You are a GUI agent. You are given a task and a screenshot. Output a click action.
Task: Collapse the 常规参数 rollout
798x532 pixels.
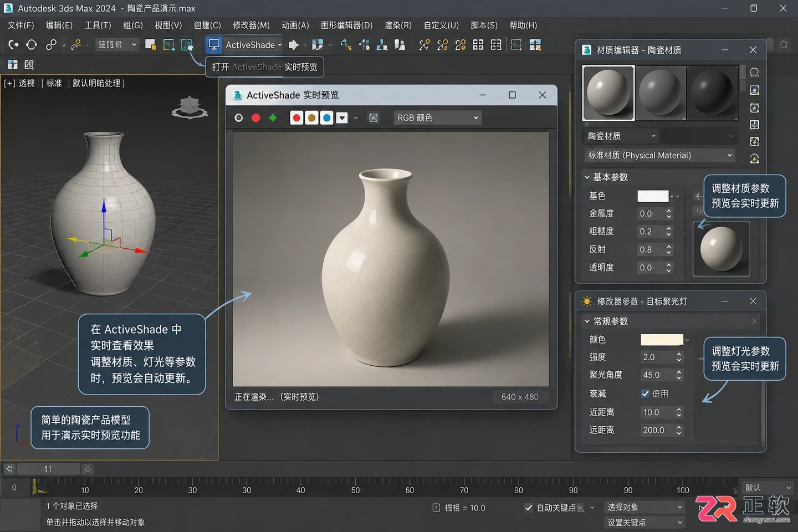(x=587, y=321)
